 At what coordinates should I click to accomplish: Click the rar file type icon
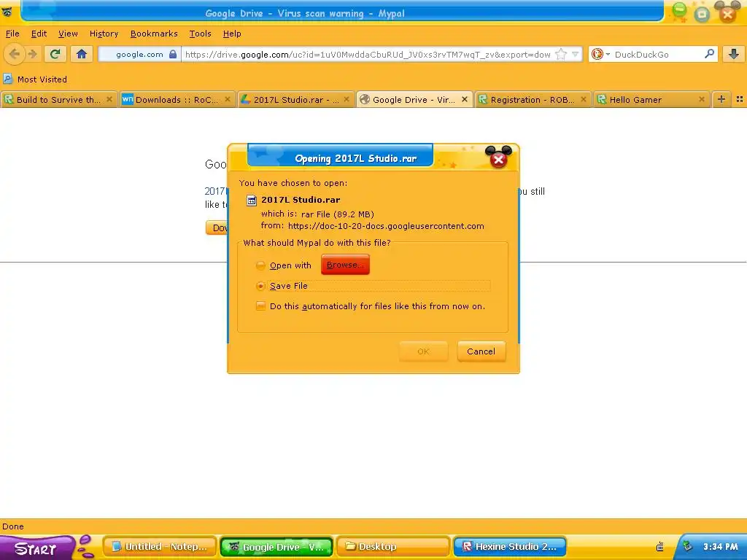click(x=252, y=201)
